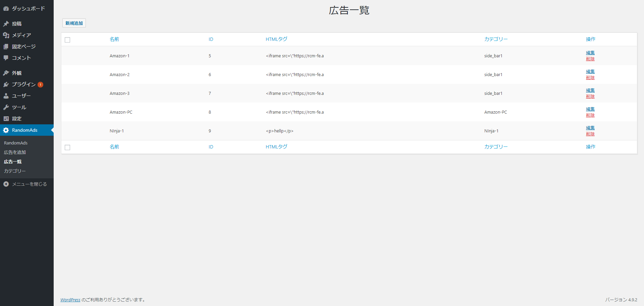Click 編集 for Amazon-3

point(590,90)
